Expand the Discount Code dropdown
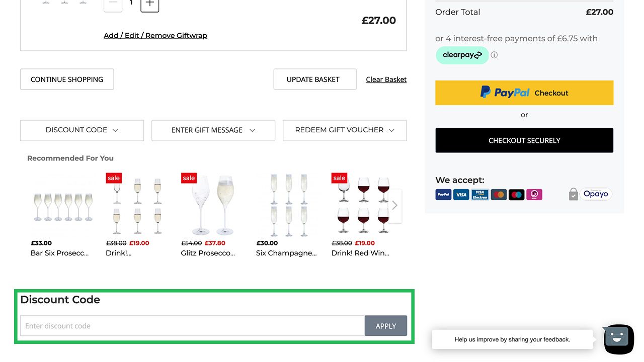The height and width of the screenshot is (362, 644). (x=82, y=130)
